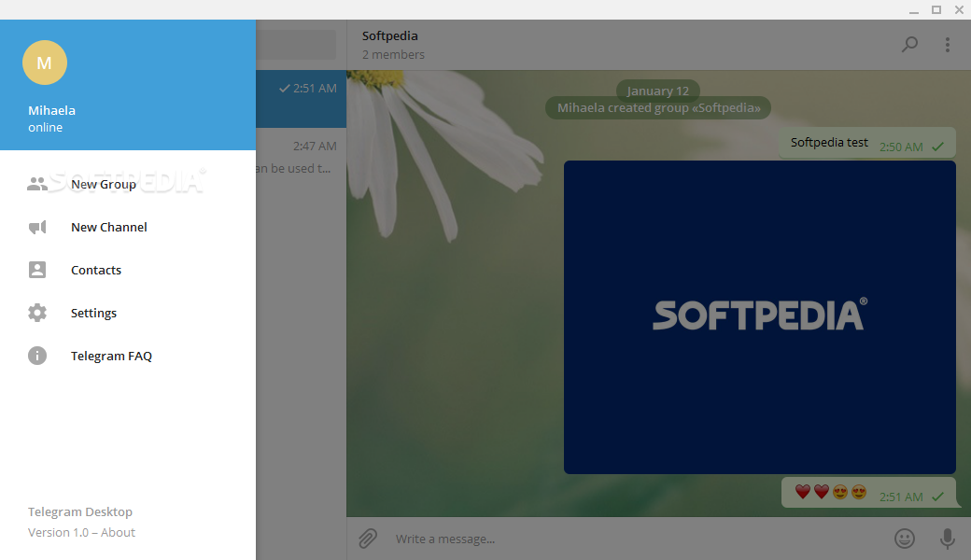Screen dimensions: 971x560
Task: Click the Softpedia test message bubble
Action: (x=867, y=143)
